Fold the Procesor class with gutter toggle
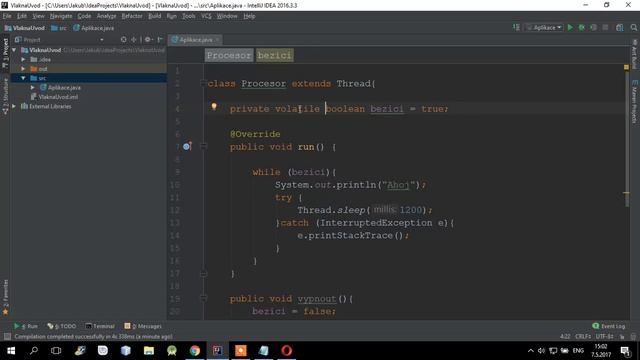 (203, 83)
